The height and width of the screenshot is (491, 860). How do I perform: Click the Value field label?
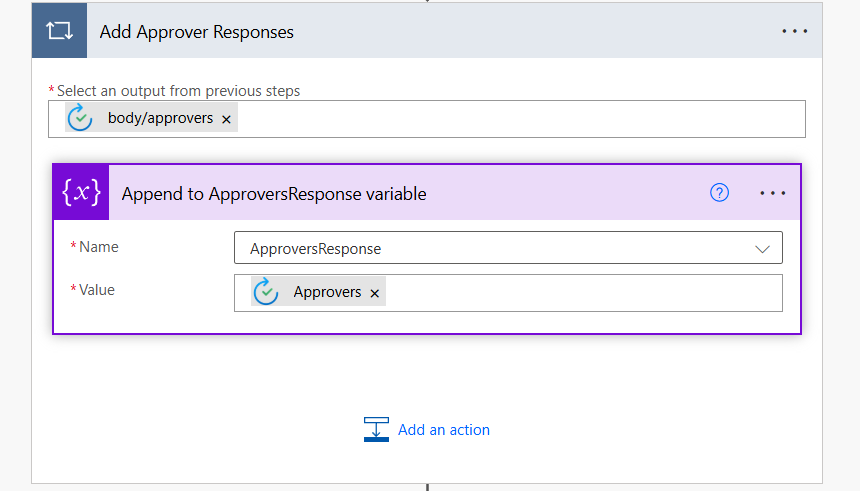97,290
